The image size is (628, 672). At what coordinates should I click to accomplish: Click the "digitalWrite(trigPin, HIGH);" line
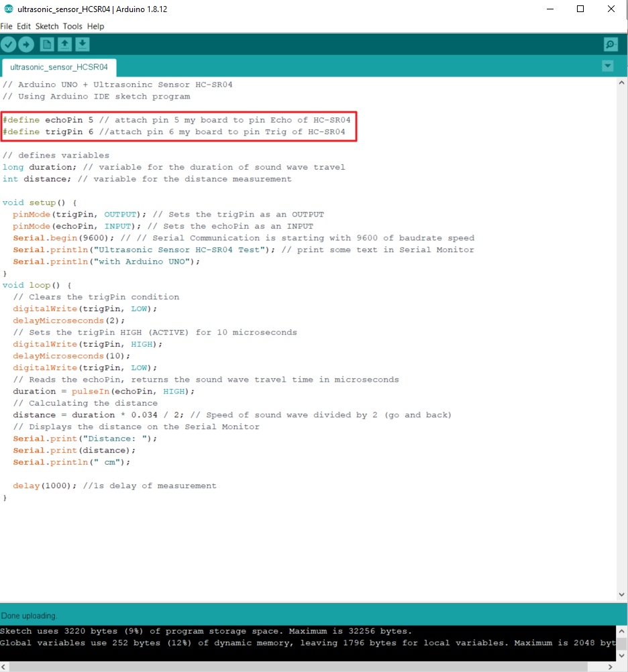click(x=87, y=344)
